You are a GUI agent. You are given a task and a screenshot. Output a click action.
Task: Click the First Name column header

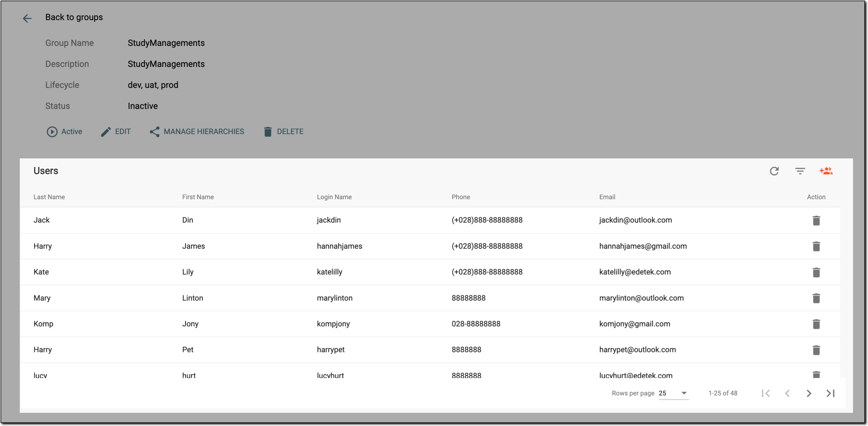pyautogui.click(x=198, y=197)
